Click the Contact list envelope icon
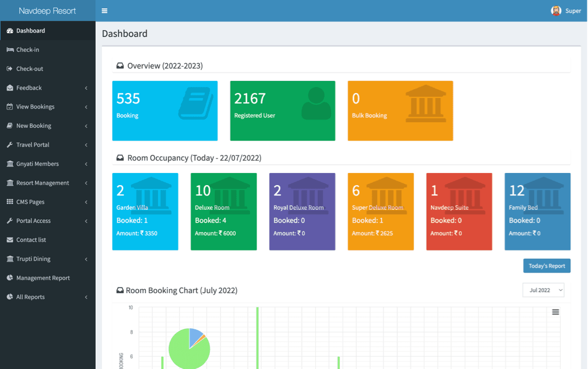This screenshot has height=369, width=588. point(10,240)
